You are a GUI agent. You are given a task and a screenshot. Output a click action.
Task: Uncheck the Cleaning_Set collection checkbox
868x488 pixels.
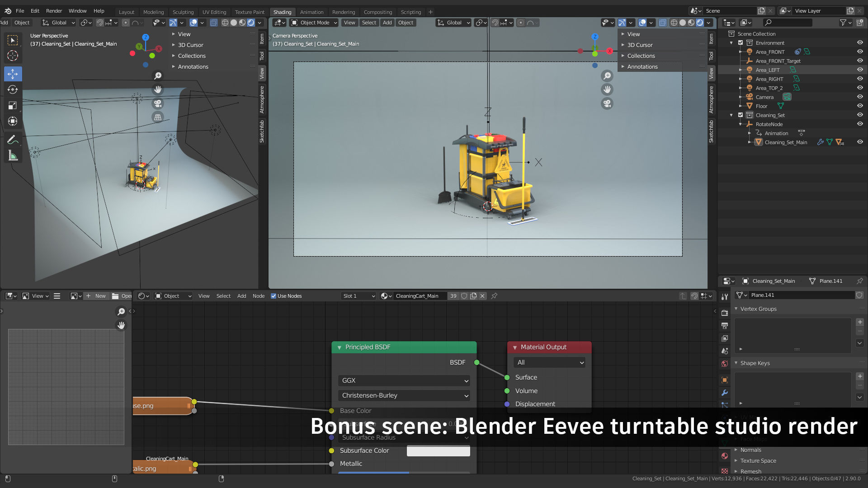coord(741,115)
